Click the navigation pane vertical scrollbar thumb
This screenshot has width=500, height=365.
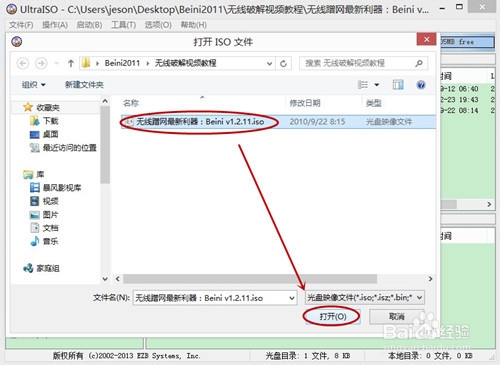[105, 145]
